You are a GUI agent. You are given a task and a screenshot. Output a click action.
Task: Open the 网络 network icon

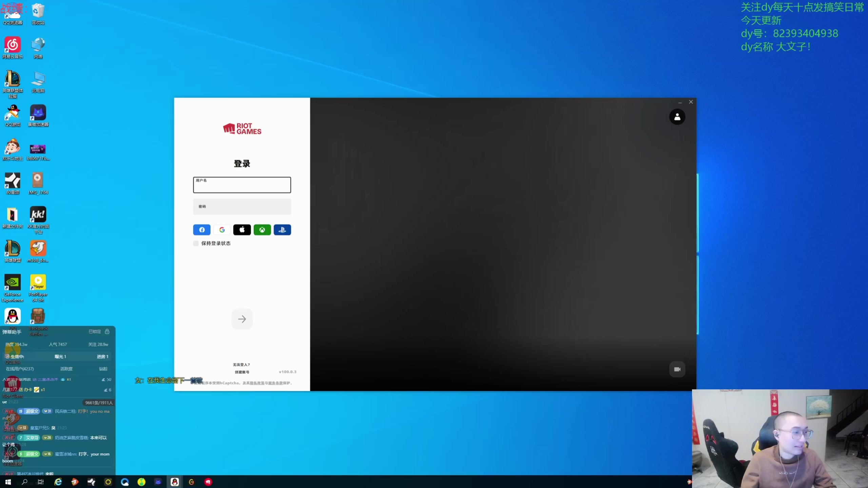[x=38, y=47]
